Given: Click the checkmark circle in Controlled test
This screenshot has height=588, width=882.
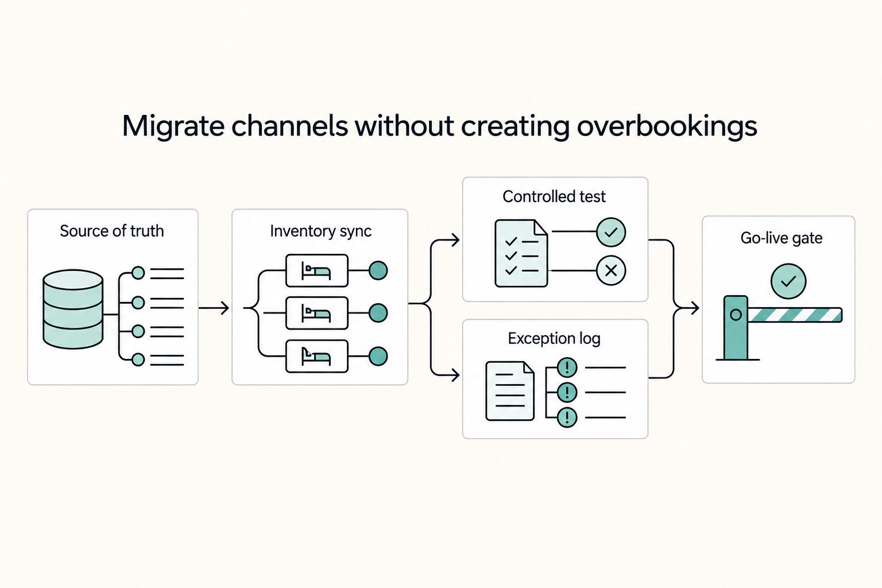Looking at the screenshot, I should coord(611,232).
